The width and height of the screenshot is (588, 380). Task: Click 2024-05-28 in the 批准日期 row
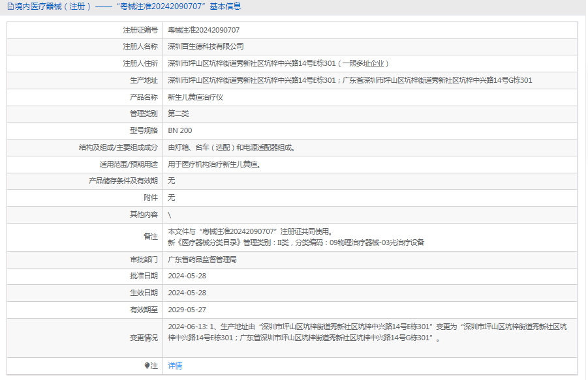(187, 276)
